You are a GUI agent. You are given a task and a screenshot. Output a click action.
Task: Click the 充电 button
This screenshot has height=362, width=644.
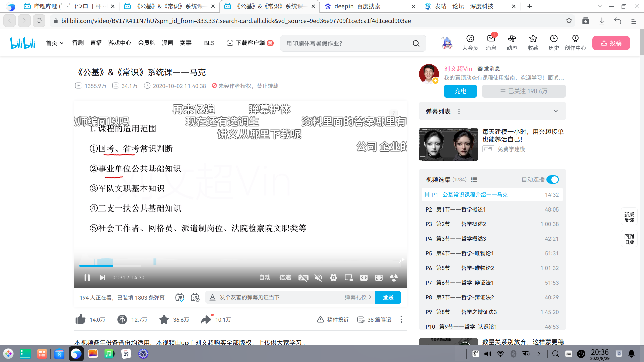tap(460, 91)
